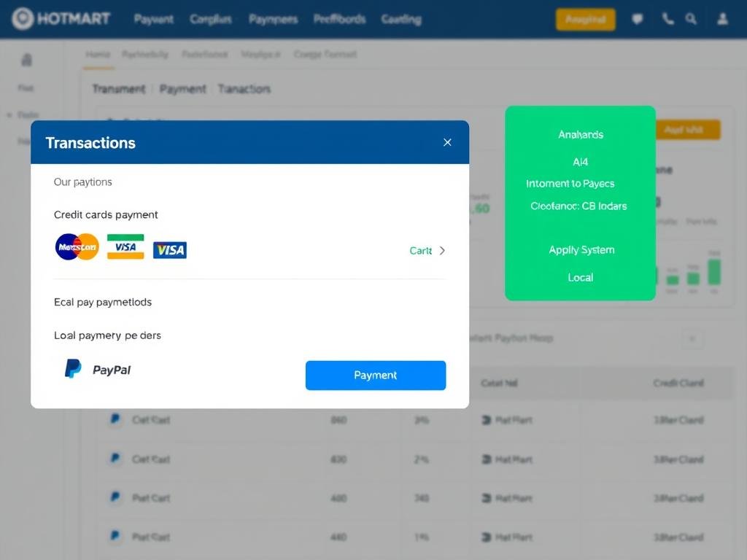
Task: Click the home icon in left sidebar
Action: point(27,60)
